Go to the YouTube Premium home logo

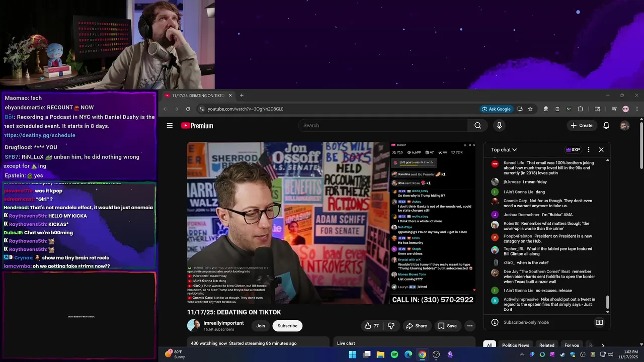[x=197, y=126]
